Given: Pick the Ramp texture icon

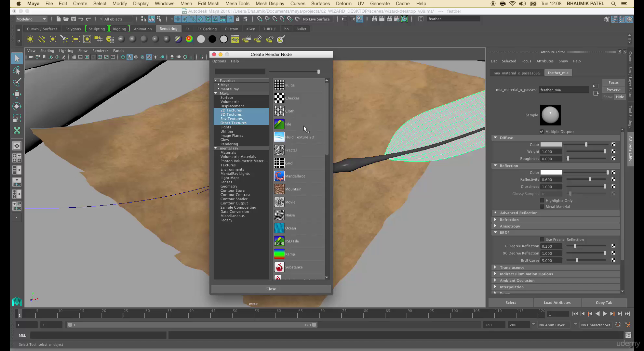Looking at the screenshot, I should pos(279,254).
